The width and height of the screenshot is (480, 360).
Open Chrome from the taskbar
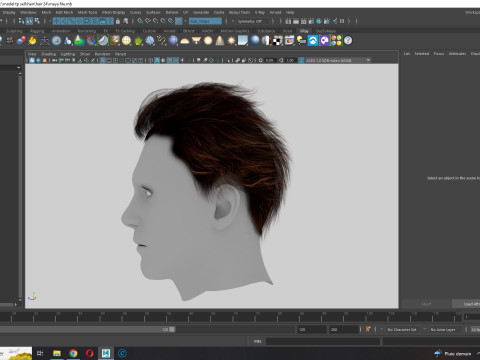click(73, 353)
